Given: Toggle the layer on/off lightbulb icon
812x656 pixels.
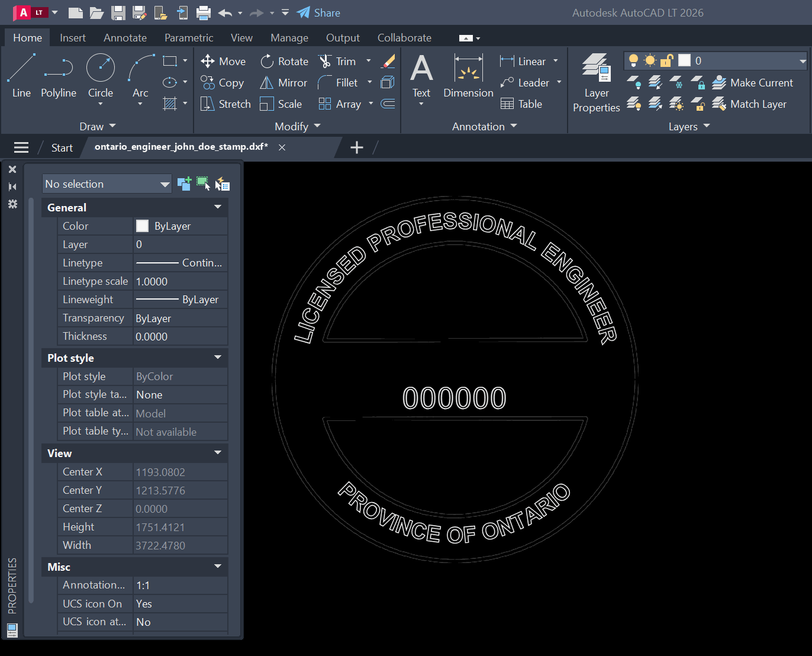Looking at the screenshot, I should [633, 60].
